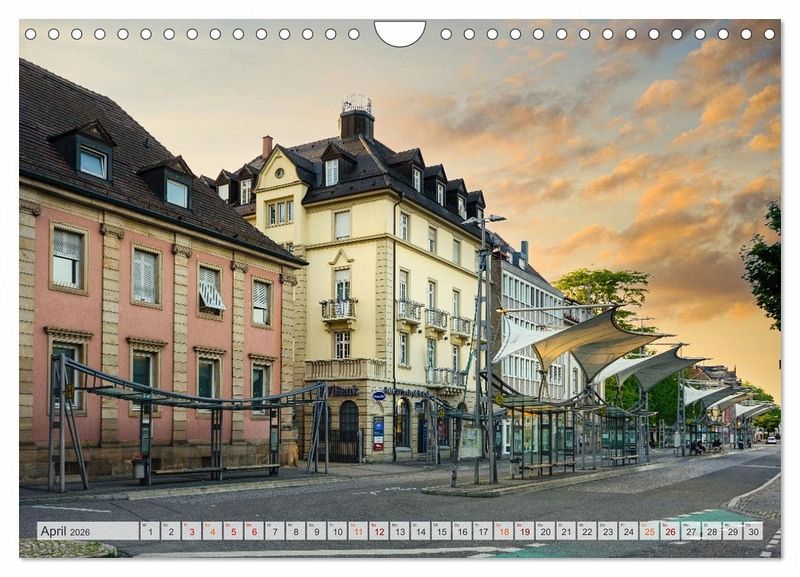Viewport: 800px width, 577px height.
Task: Select date 30 in the calendar strip
Action: point(754,531)
